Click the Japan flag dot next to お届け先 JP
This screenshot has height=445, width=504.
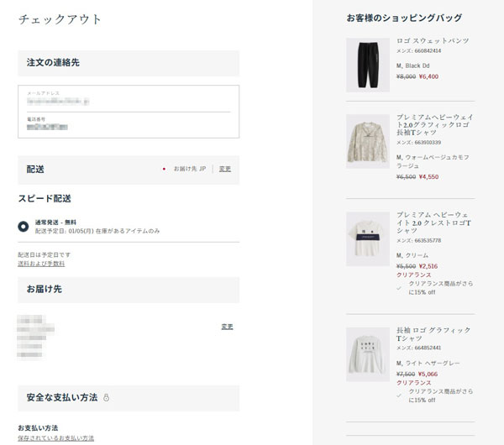165,169
